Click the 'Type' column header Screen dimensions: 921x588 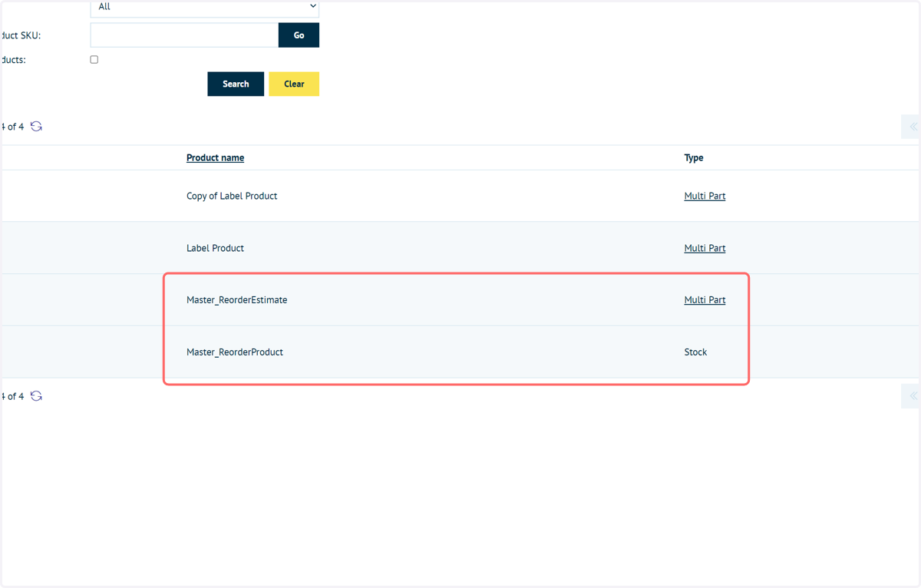694,157
